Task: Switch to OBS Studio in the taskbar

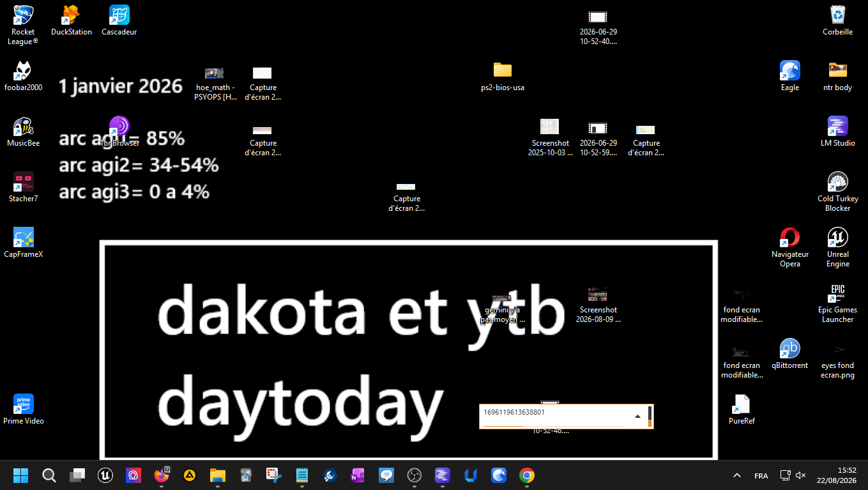Action: coord(415,475)
